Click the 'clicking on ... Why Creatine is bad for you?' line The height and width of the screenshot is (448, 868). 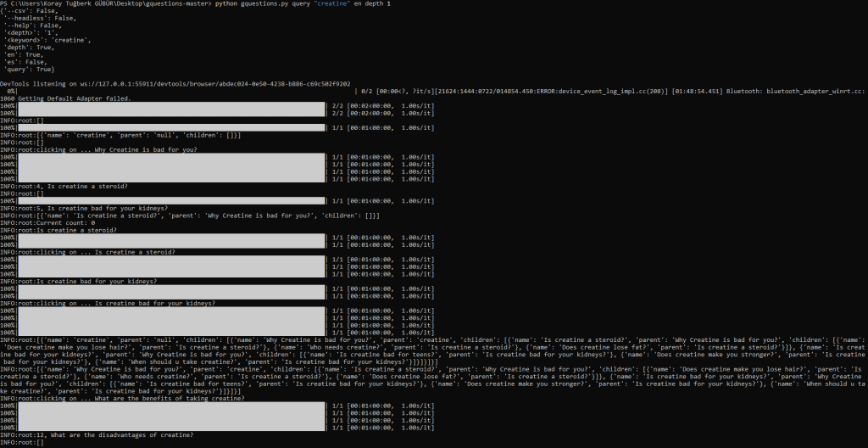click(98, 149)
